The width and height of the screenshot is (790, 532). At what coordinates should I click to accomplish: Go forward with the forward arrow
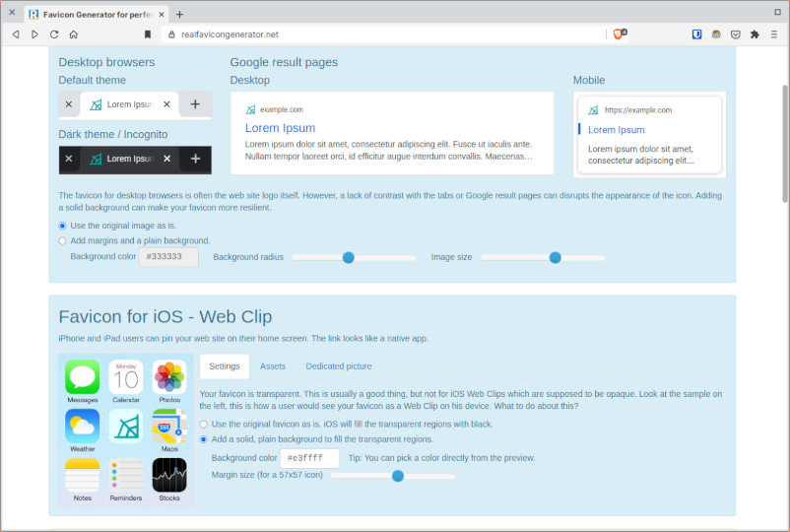(34, 34)
